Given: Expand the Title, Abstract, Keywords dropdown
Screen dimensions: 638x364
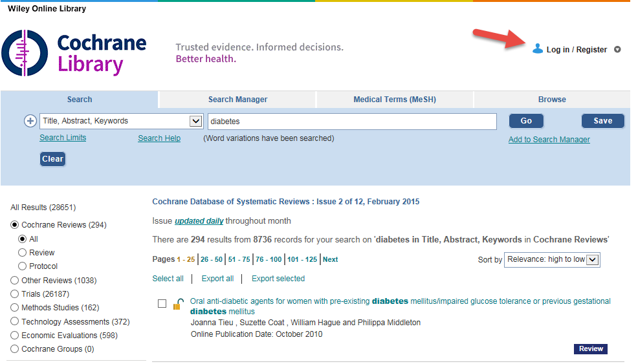Looking at the screenshot, I should pos(121,121).
